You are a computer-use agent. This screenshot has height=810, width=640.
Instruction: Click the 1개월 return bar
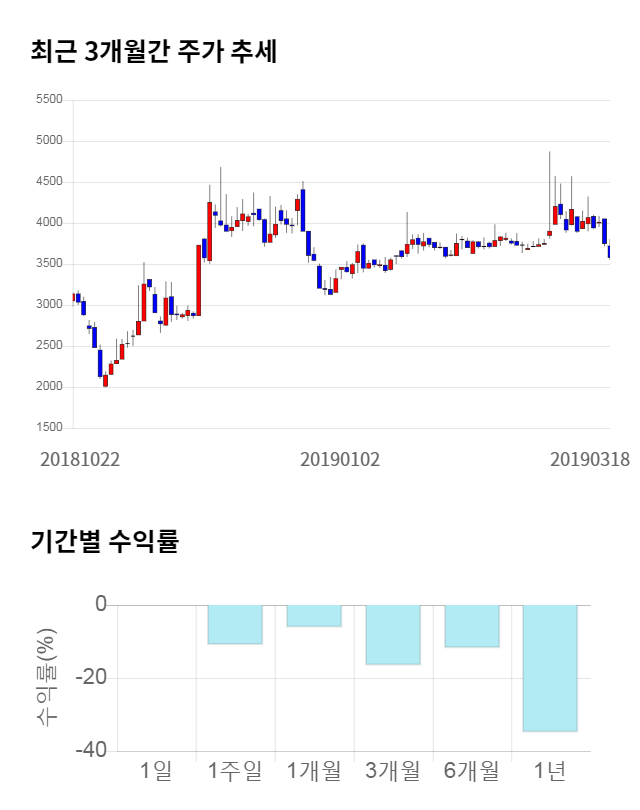[314, 616]
